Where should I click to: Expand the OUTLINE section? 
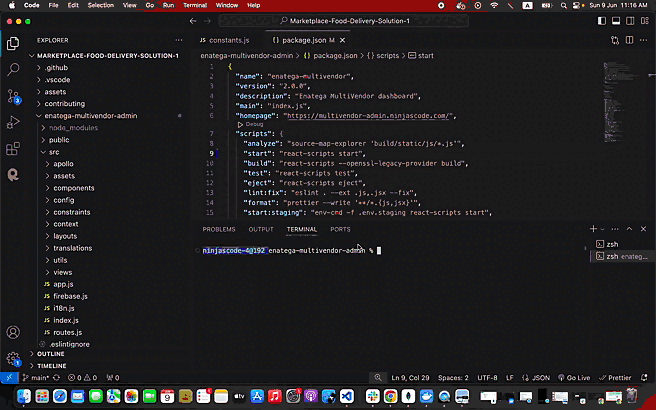tap(50, 354)
